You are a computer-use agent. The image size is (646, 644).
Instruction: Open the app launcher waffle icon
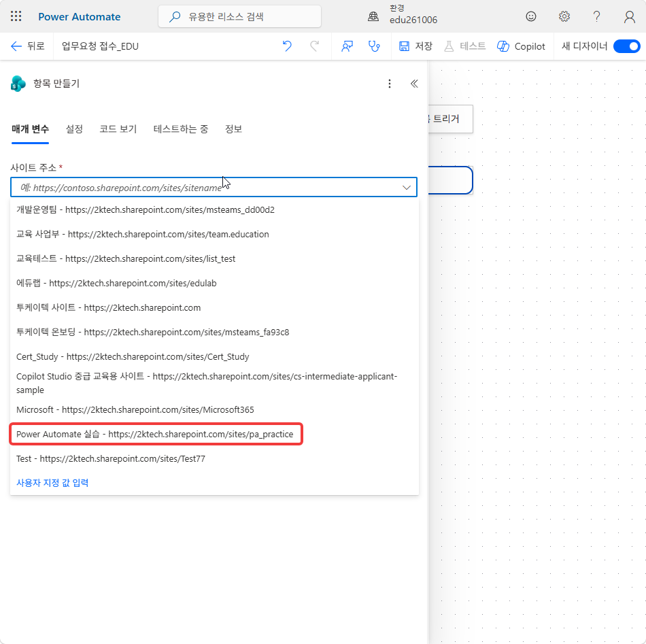[16, 16]
